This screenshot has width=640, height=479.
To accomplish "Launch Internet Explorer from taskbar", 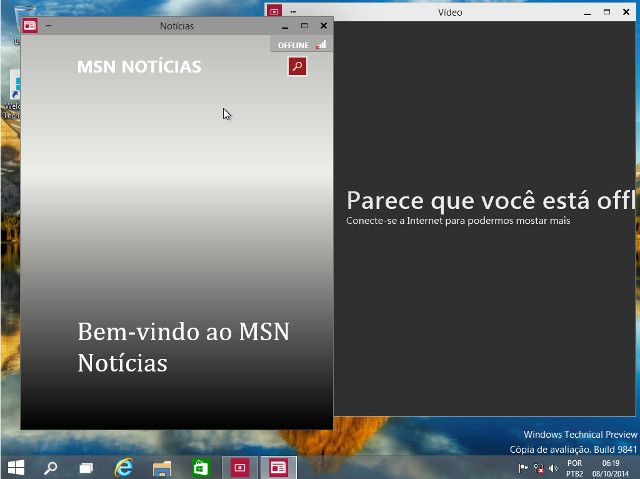I will pos(124,468).
